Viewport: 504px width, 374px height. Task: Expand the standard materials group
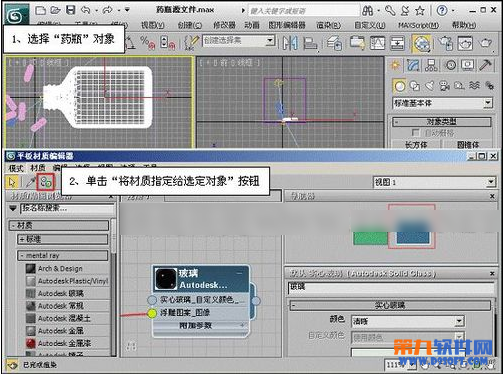(x=63, y=239)
